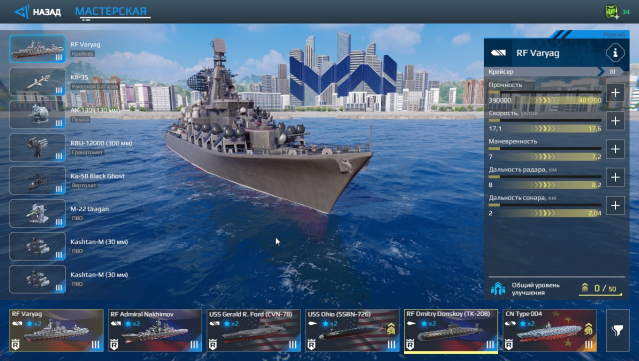This screenshot has width=639, height=361.
Task: Select the Kh-35 missile slot icon
Action: pos(37,81)
